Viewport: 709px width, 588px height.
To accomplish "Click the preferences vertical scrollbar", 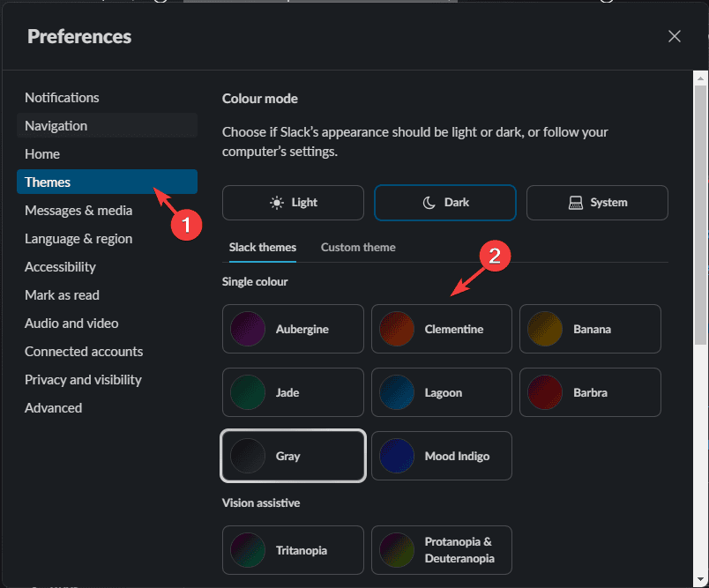I will [x=700, y=212].
